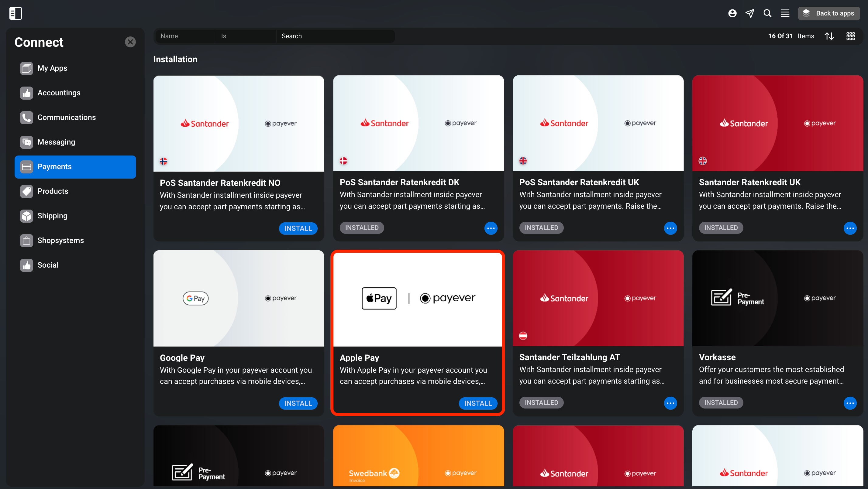This screenshot has height=489, width=868.
Task: Select Shipping category
Action: 75,216
